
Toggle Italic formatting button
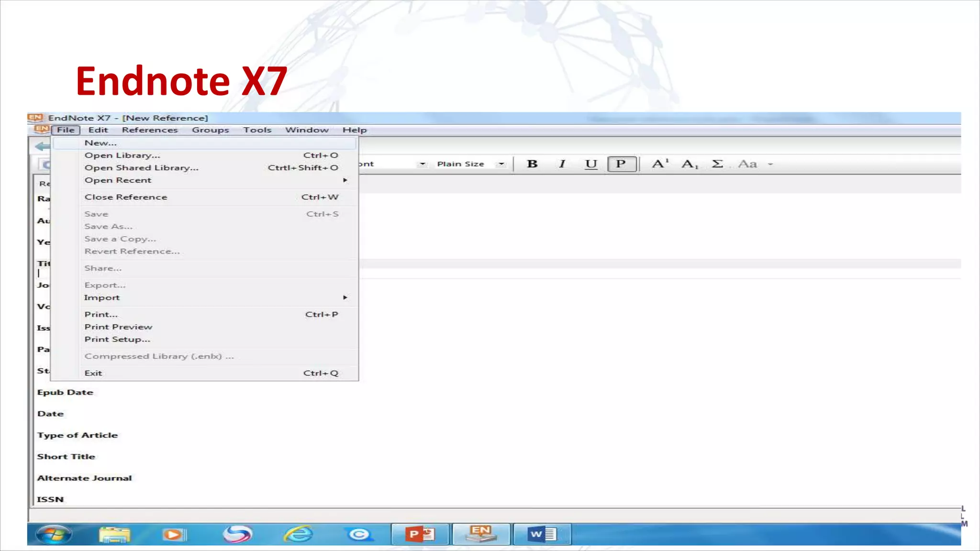tap(562, 164)
